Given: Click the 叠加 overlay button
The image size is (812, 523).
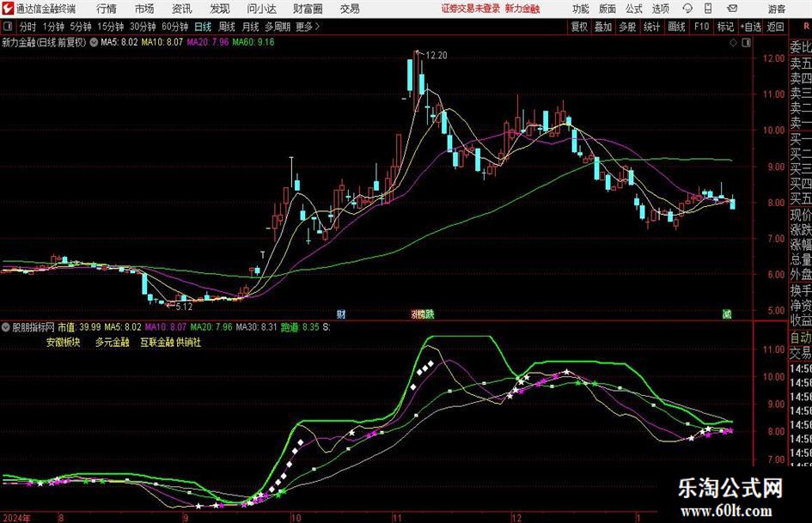Looking at the screenshot, I should (603, 27).
